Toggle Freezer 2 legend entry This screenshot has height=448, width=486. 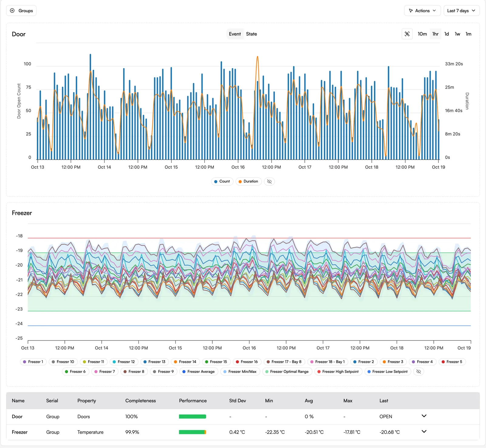[x=364, y=362]
